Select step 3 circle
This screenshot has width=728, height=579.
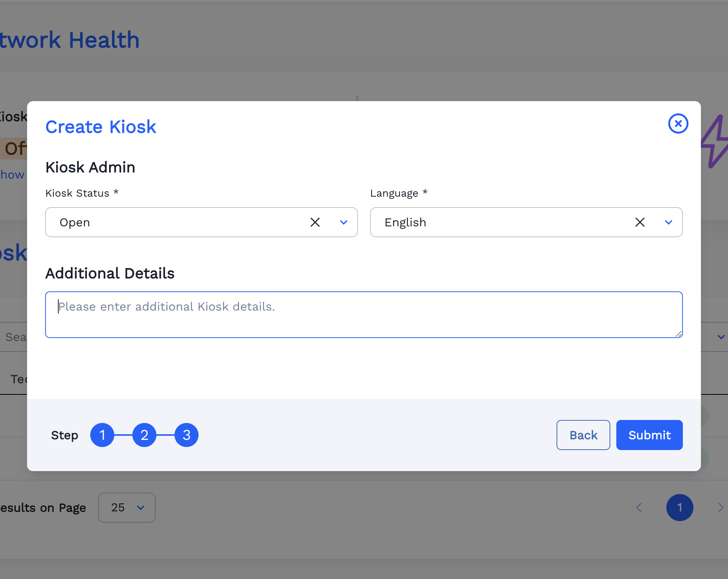187,435
